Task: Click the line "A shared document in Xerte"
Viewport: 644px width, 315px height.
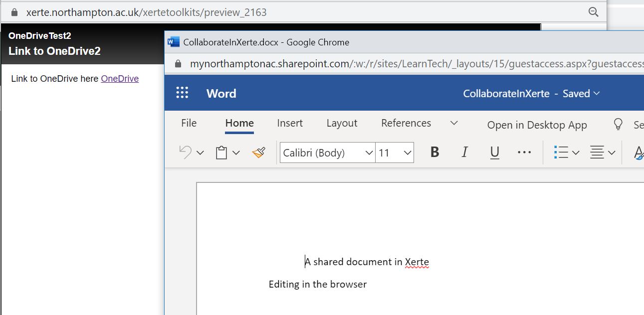Action: (367, 262)
